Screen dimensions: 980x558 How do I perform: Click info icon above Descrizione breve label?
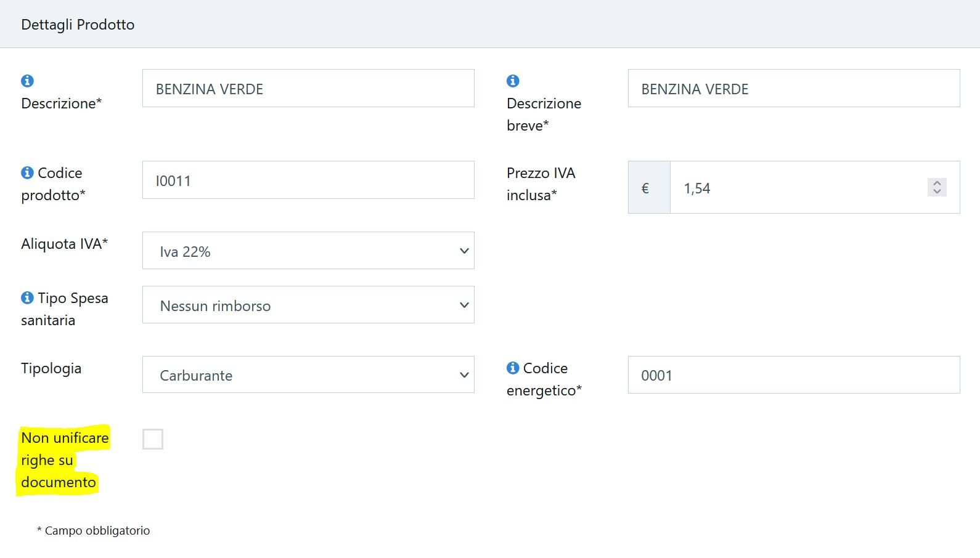click(513, 81)
